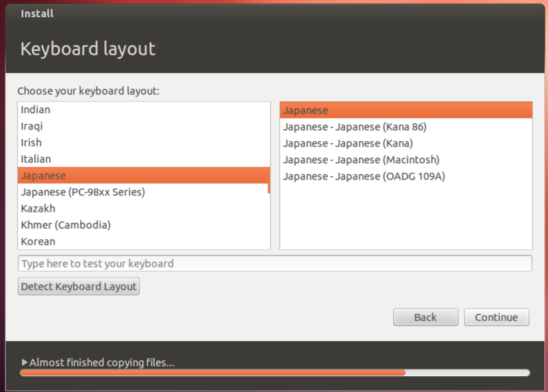This screenshot has height=392, width=548.
Task: Choose Japanese - Japanese (Kana 86) variant
Action: coord(406,127)
